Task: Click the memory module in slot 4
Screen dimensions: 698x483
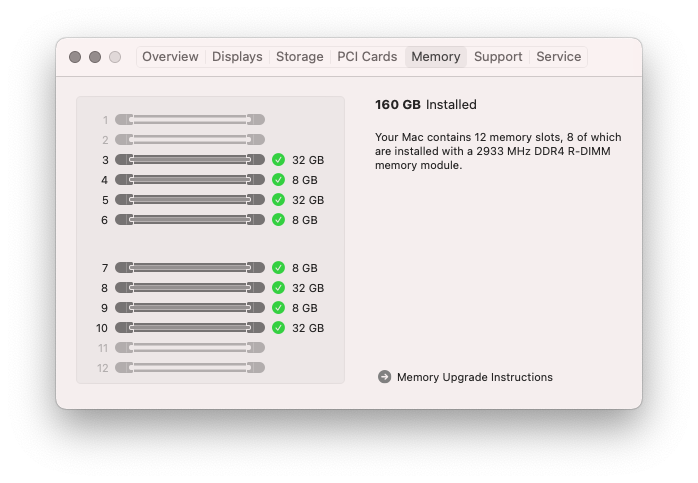Action: tap(190, 179)
